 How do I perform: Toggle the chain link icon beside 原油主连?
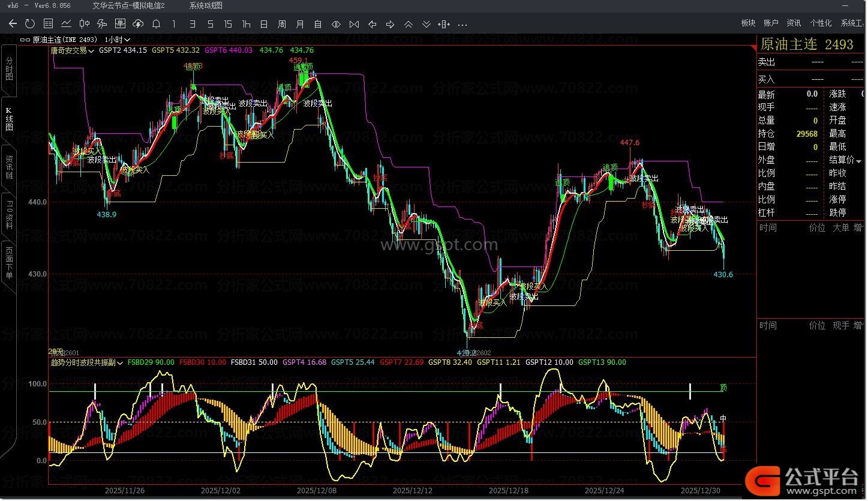25,40
